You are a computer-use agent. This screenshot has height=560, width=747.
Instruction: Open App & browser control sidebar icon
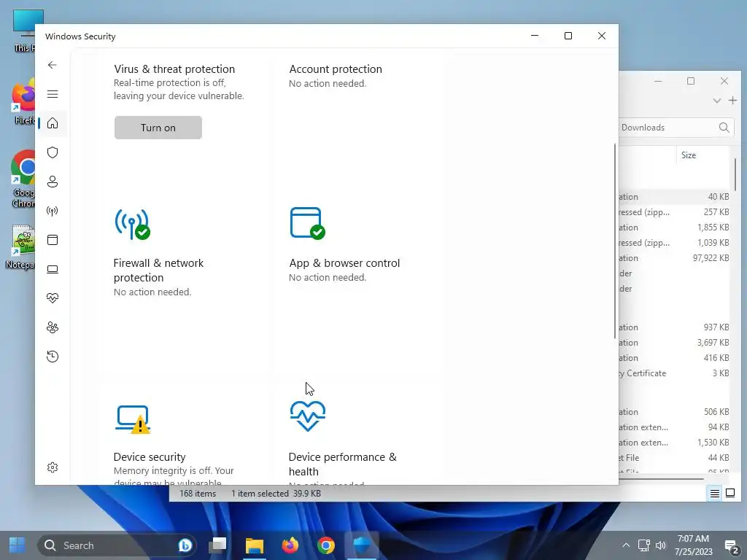[x=53, y=240]
